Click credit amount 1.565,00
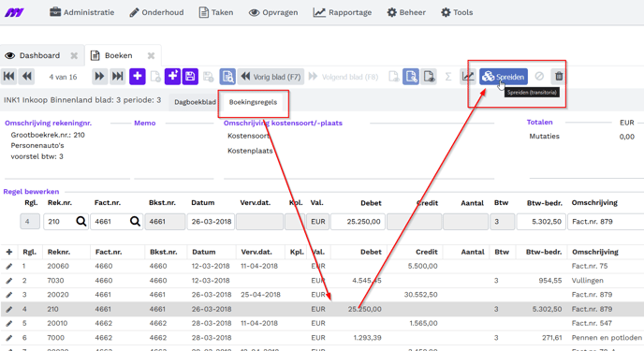 423,324
